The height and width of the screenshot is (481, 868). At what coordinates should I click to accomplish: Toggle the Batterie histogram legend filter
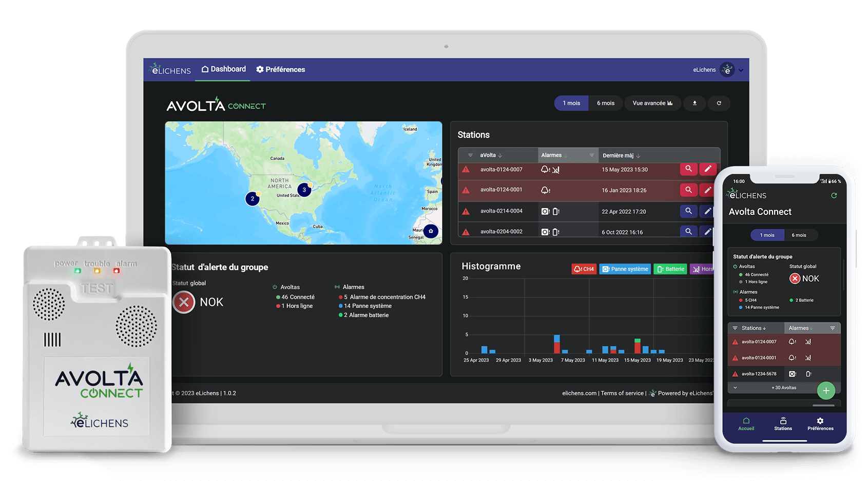[x=670, y=269]
